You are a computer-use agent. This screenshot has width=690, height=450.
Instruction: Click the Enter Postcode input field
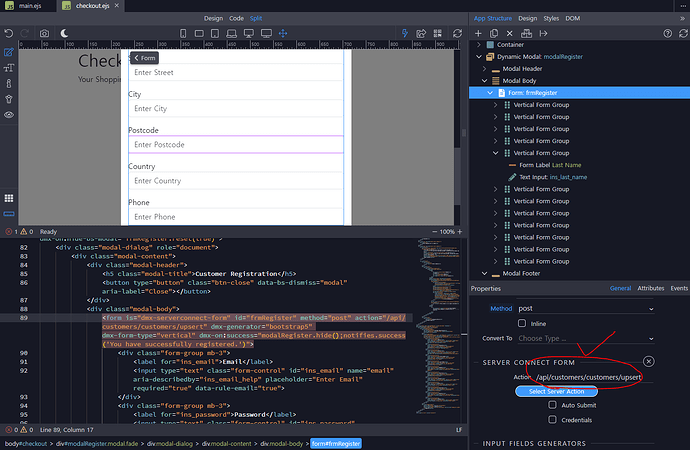coord(236,145)
